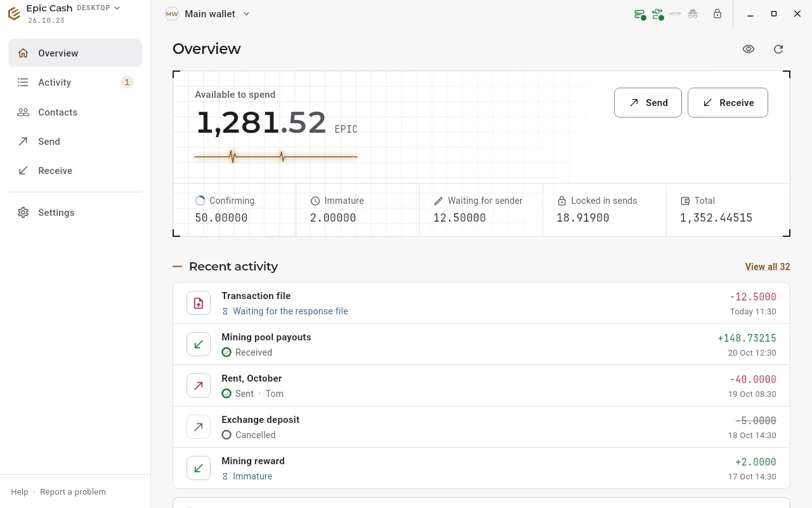Go to Overview in the sidebar
The height and width of the screenshot is (508, 812).
pyautogui.click(x=75, y=53)
